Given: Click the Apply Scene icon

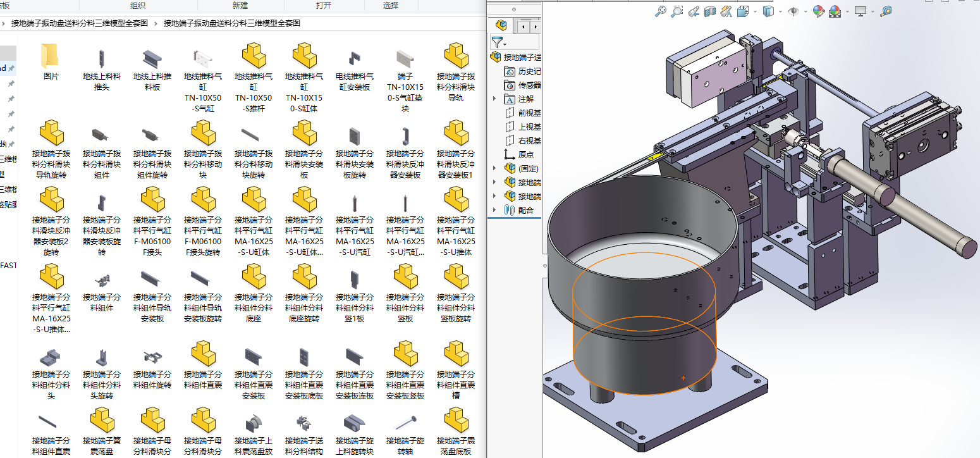Looking at the screenshot, I should [x=835, y=11].
